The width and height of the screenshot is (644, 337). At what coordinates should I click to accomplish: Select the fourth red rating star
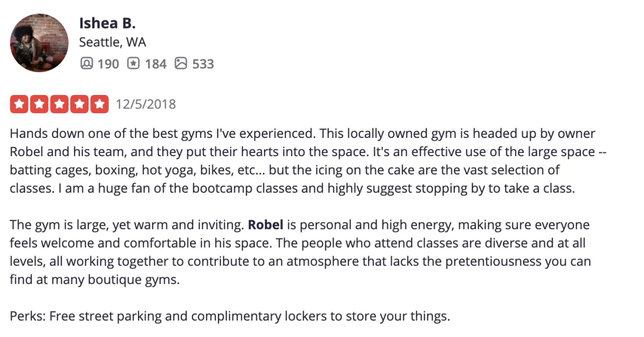tap(79, 104)
